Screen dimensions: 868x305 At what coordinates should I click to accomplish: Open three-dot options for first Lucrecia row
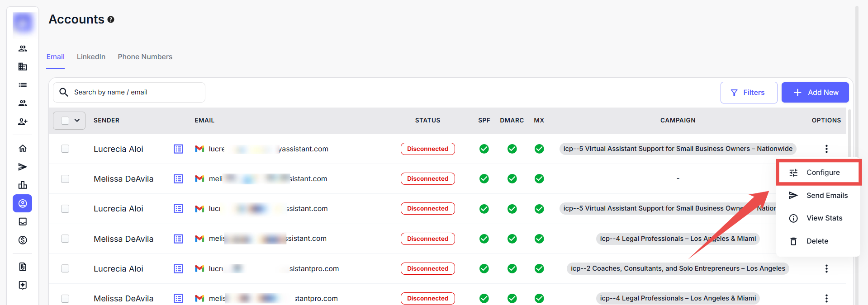826,149
